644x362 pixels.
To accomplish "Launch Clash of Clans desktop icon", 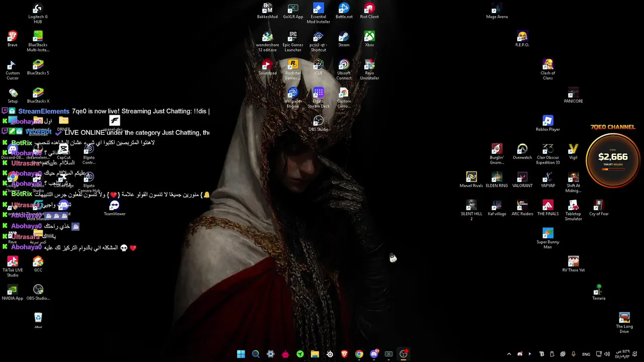I will [x=548, y=70].
